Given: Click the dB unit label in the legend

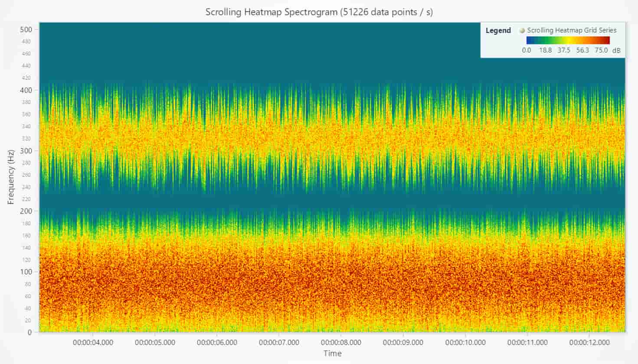Looking at the screenshot, I should [x=616, y=51].
